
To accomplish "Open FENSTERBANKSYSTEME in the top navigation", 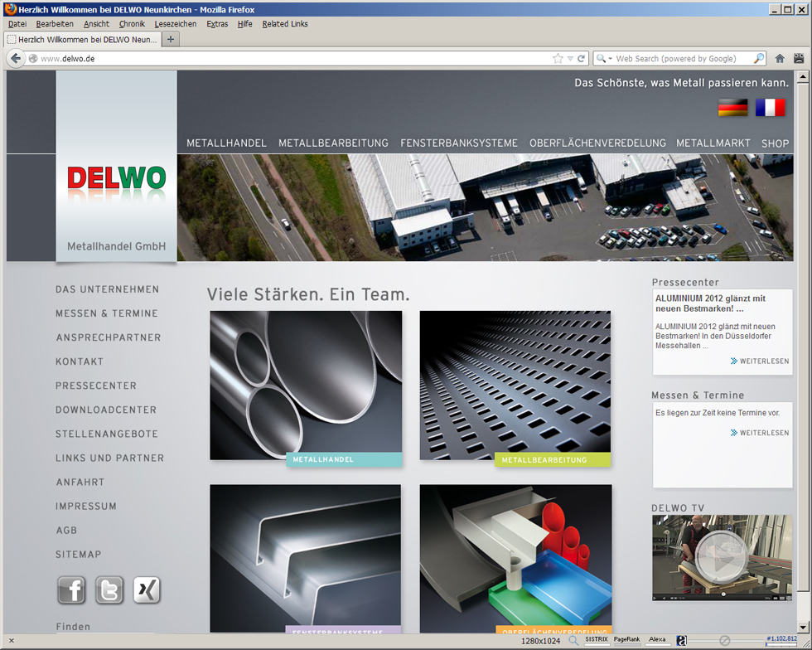I will 459,143.
